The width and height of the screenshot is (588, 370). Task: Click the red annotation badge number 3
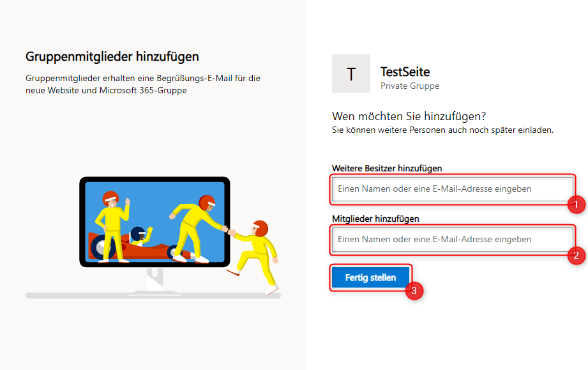click(x=414, y=291)
